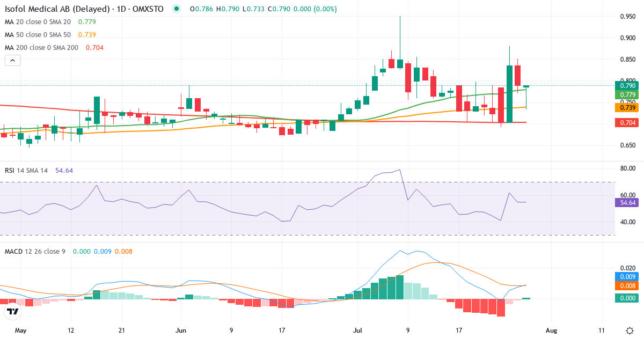Viewport: 644px width, 338px height.
Task: Select the MA 200 close SMA 200 legend
Action: click(42, 47)
